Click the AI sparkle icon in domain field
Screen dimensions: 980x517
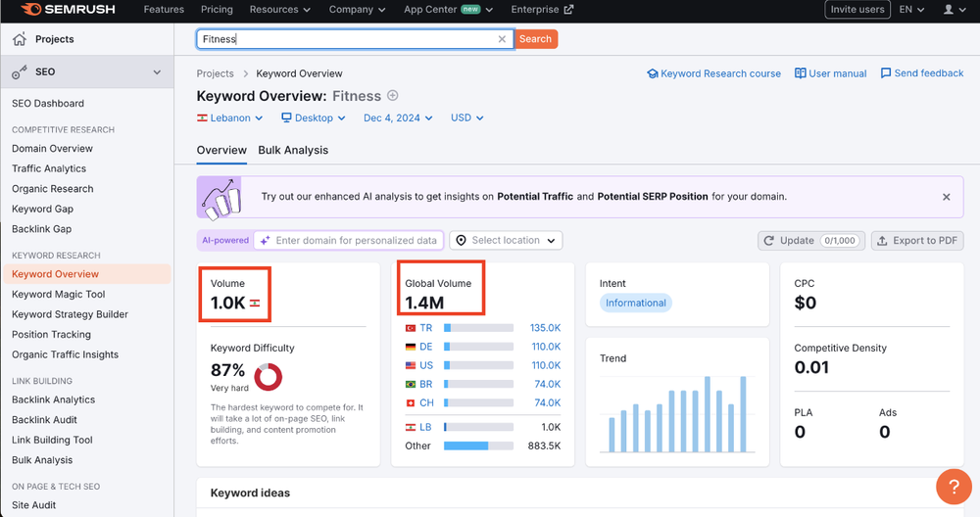(x=265, y=241)
